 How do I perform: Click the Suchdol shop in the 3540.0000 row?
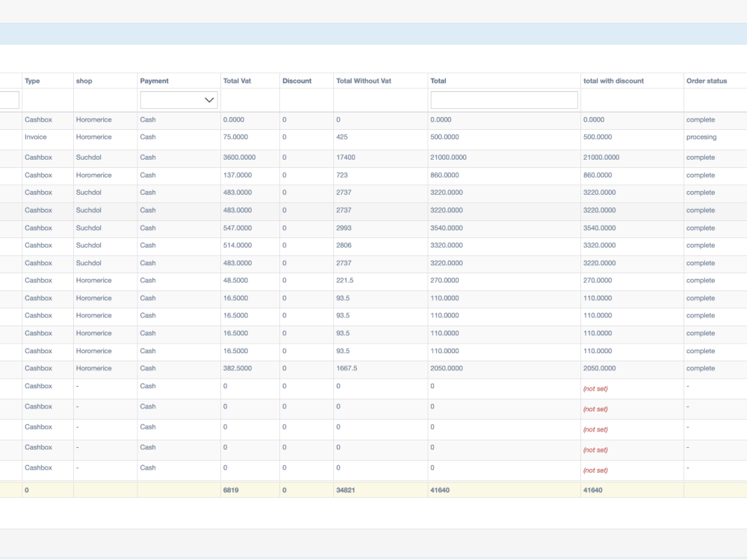89,228
